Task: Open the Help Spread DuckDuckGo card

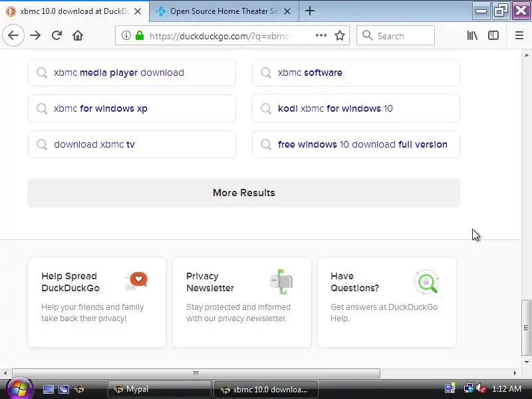Action: pos(97,302)
